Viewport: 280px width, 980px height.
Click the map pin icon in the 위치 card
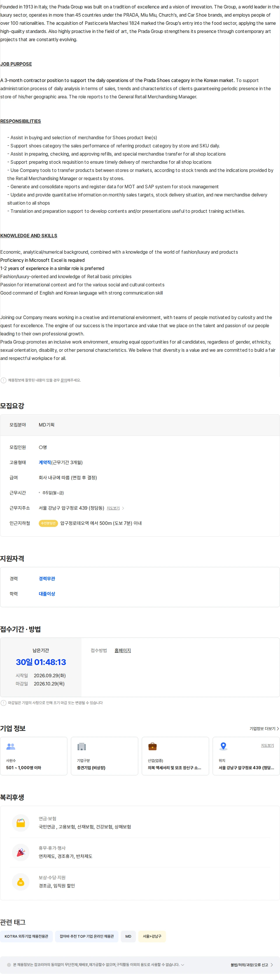(x=223, y=746)
